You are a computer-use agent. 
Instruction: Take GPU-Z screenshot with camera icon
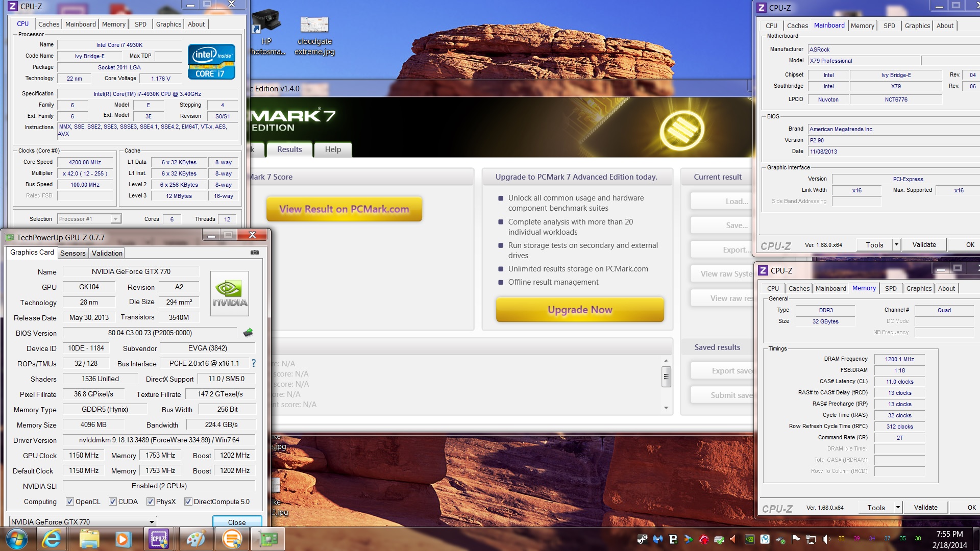tap(255, 253)
